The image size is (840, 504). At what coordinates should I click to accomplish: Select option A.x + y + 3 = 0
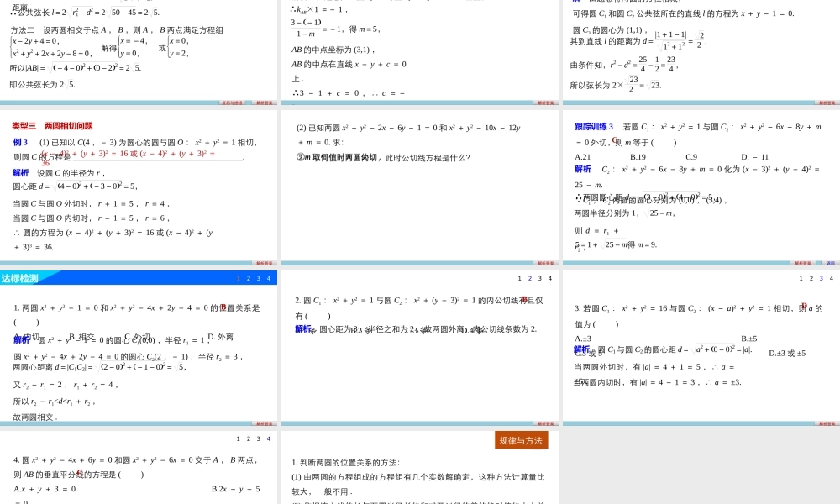45,489
